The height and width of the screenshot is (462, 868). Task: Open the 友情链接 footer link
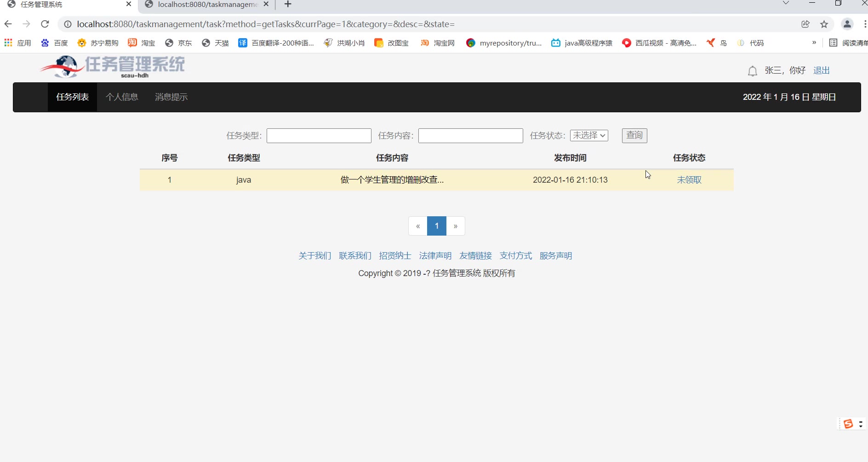[x=475, y=256]
